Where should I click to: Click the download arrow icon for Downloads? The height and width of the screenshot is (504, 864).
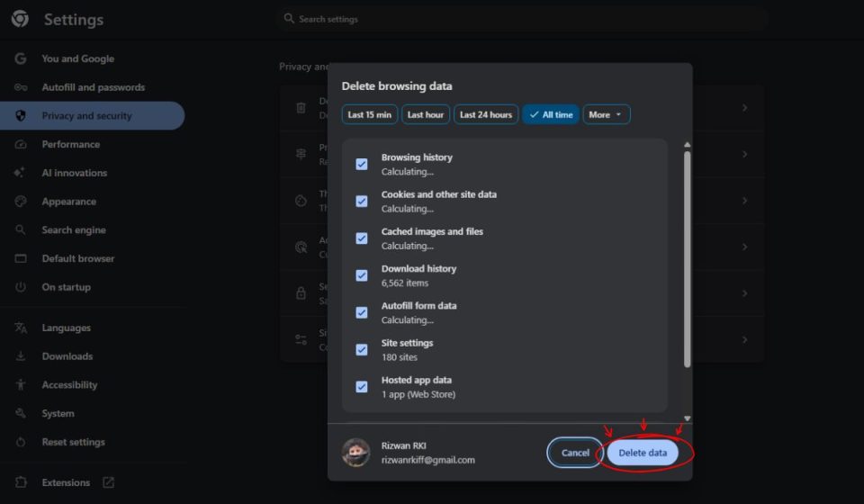click(21, 356)
